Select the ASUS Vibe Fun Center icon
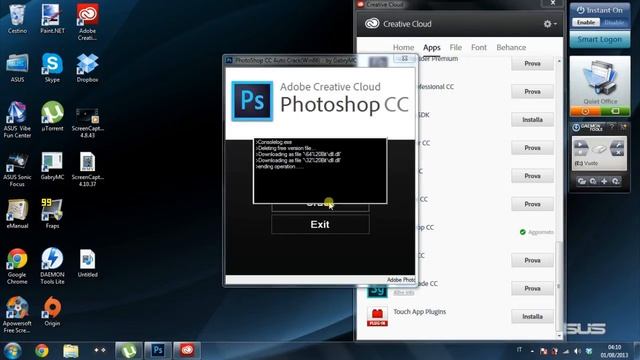The width and height of the screenshot is (640, 360). pyautogui.click(x=17, y=120)
